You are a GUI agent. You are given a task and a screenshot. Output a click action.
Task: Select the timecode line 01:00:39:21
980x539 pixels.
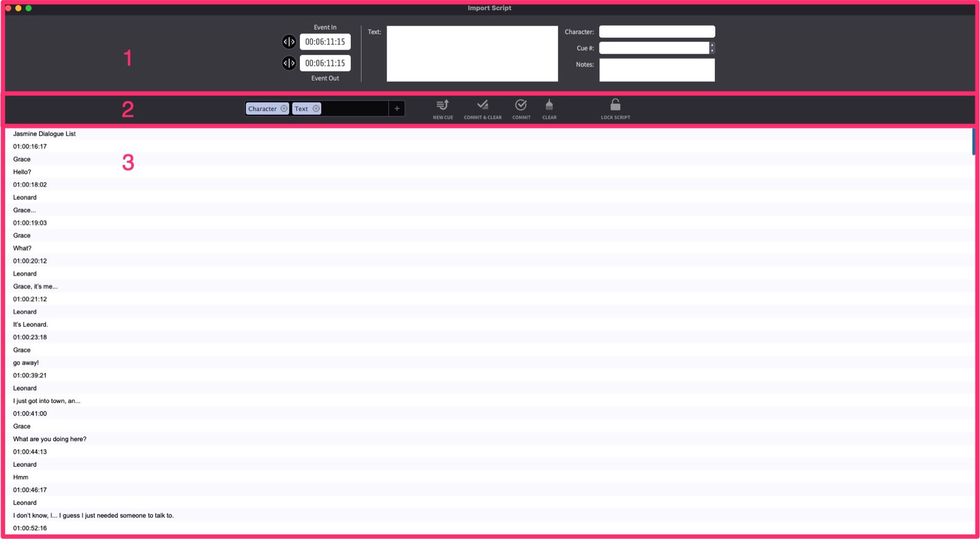[x=30, y=375]
